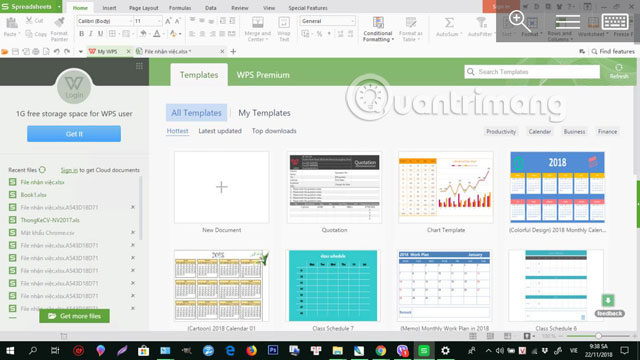Open the Page Layout ribbon tab
The width and height of the screenshot is (640, 360).
tap(143, 8)
